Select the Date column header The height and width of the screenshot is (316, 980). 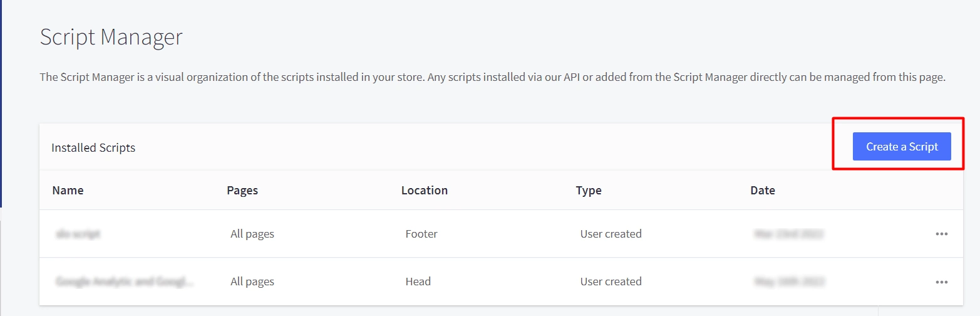[763, 190]
